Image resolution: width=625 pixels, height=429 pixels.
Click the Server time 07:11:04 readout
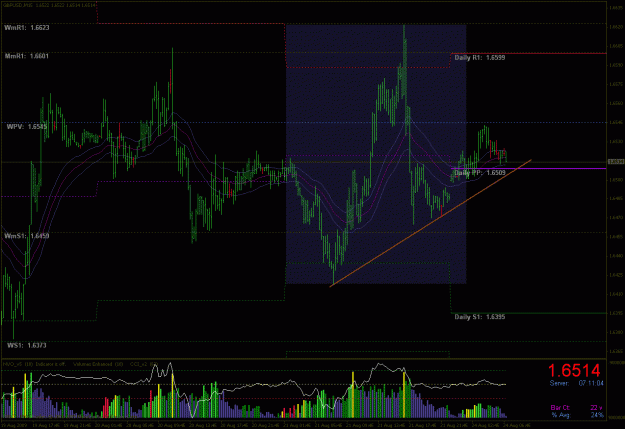tap(591, 384)
